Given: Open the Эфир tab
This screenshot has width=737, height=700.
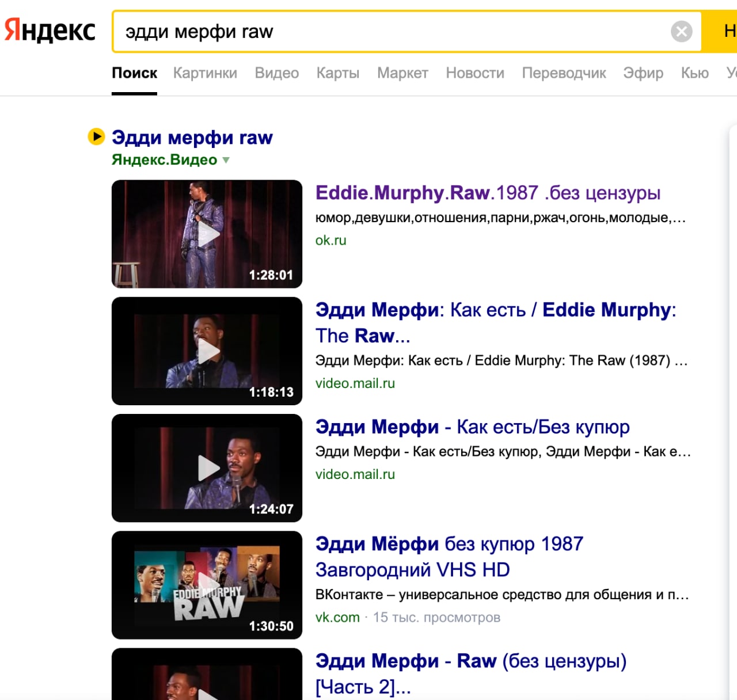Looking at the screenshot, I should click(643, 73).
